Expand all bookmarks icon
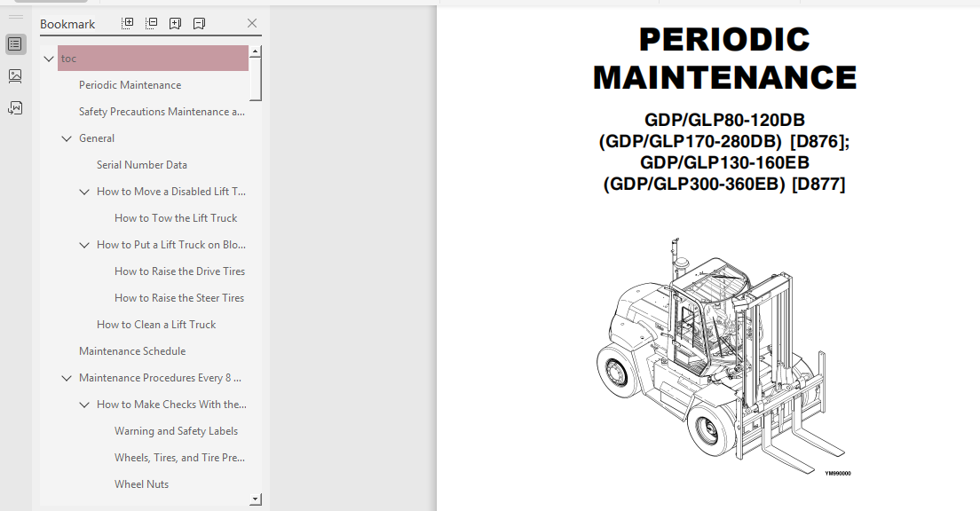Screen dimensions: 980x511 coord(128,23)
